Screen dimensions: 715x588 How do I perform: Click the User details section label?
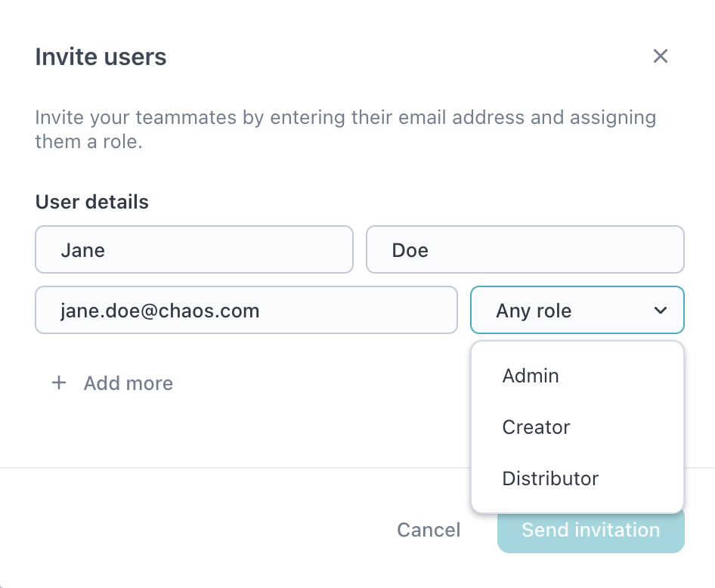pos(91,203)
